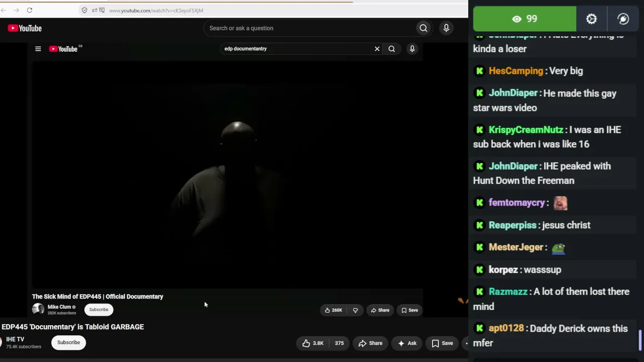Start voice search in the top YouTube bar

click(x=446, y=28)
